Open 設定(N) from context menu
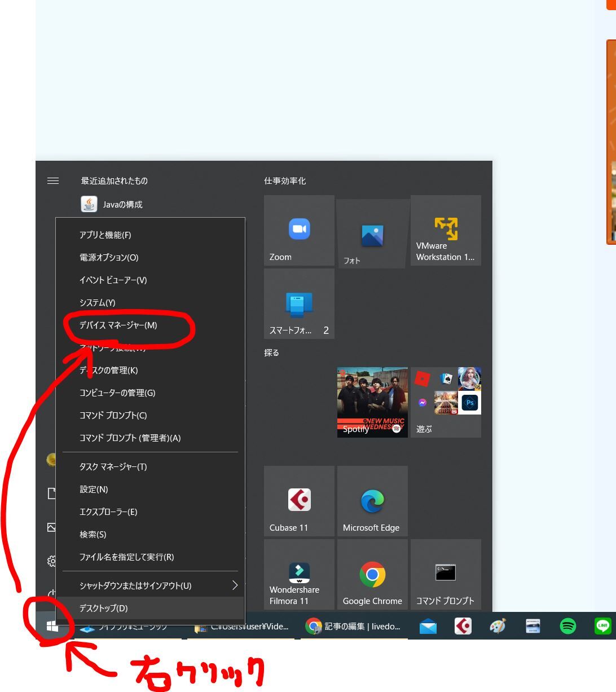This screenshot has height=692, width=616. click(x=150, y=489)
